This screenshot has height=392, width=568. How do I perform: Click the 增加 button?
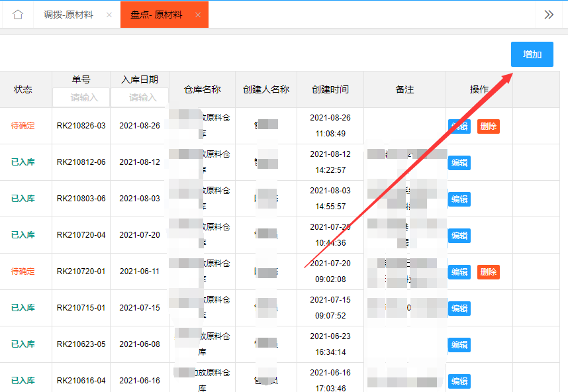(x=532, y=54)
